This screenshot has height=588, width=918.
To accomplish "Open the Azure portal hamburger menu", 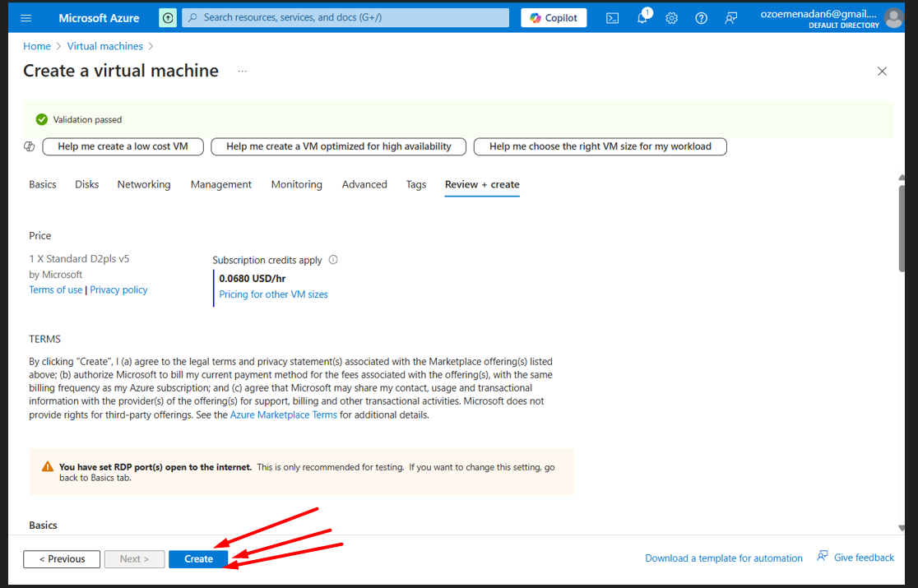I will click(x=25, y=18).
